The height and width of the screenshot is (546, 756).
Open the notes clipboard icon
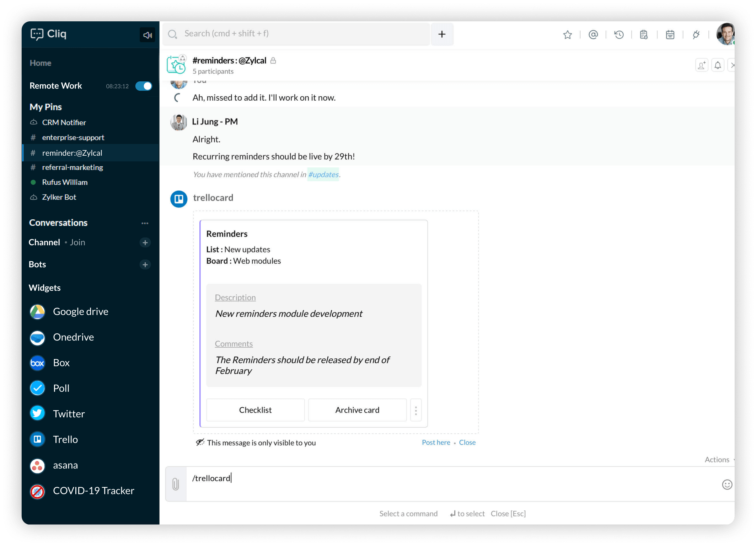pos(644,34)
